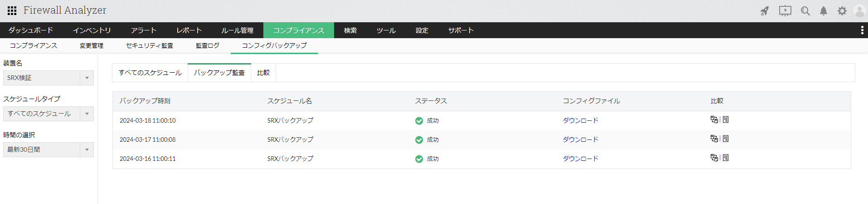Open the three-dot more menu in navigation bar
The width and height of the screenshot is (868, 204).
click(x=862, y=30)
